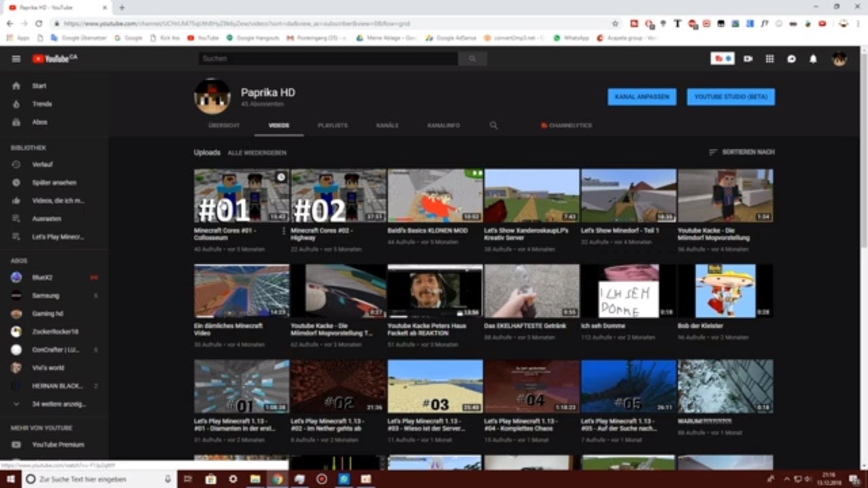Open the Kanäle tab

click(x=387, y=125)
